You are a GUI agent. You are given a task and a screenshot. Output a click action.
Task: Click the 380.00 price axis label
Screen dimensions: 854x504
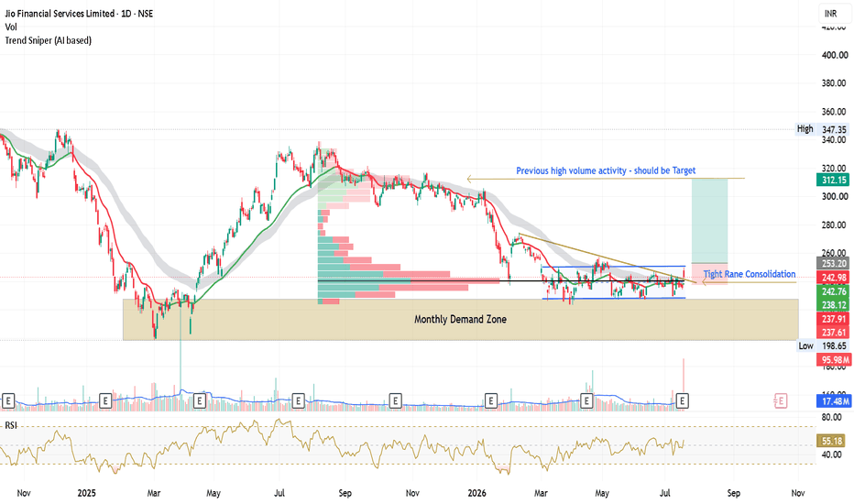[835, 83]
